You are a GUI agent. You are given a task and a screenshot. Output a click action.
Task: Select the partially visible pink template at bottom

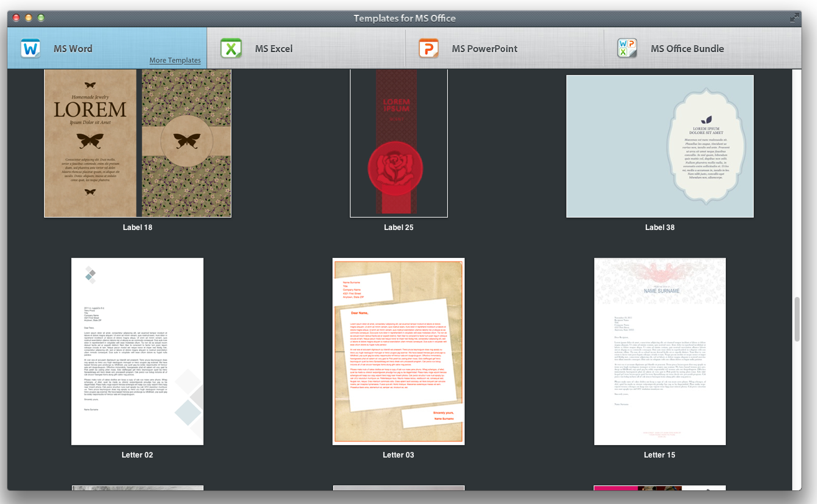(659, 488)
